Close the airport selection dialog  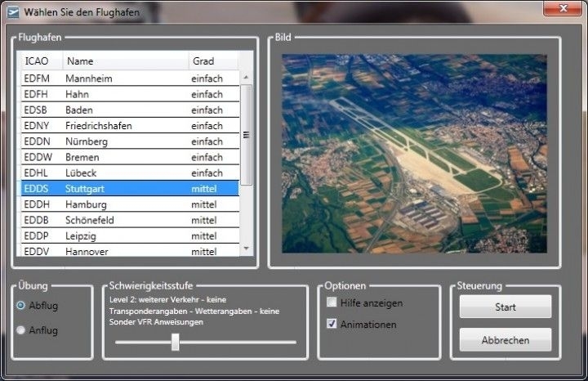point(561,9)
